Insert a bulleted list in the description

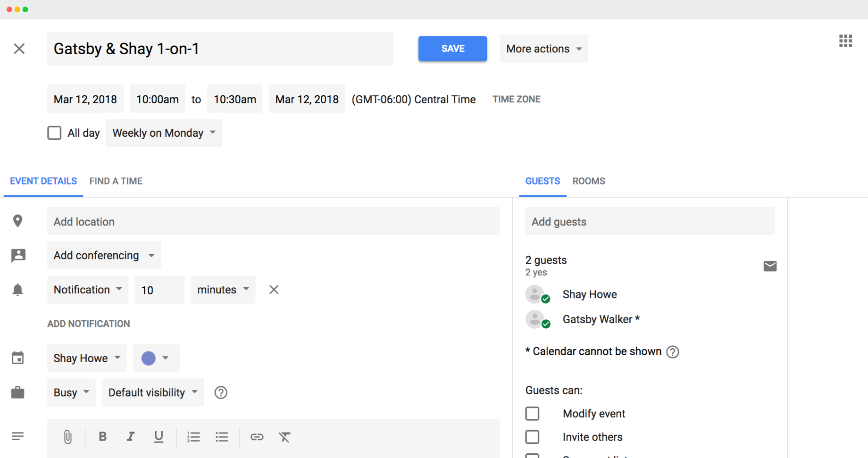[222, 437]
